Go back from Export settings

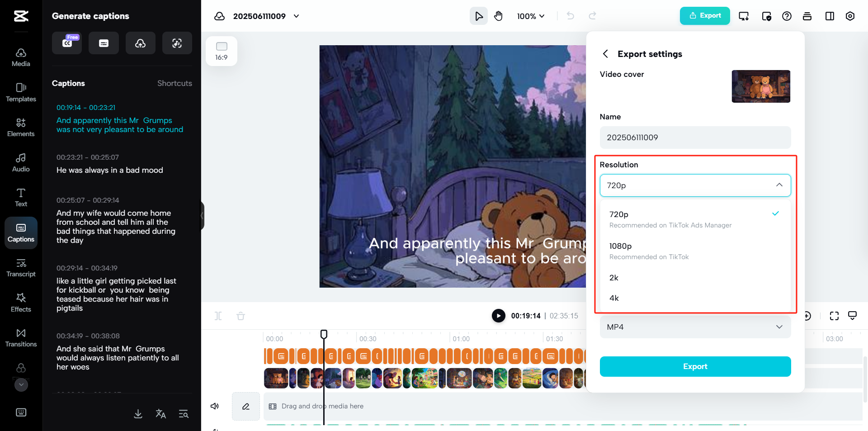click(x=605, y=54)
